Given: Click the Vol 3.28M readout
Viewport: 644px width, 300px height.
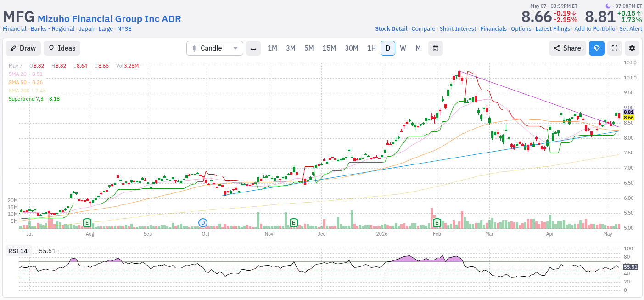Looking at the screenshot, I should point(127,66).
